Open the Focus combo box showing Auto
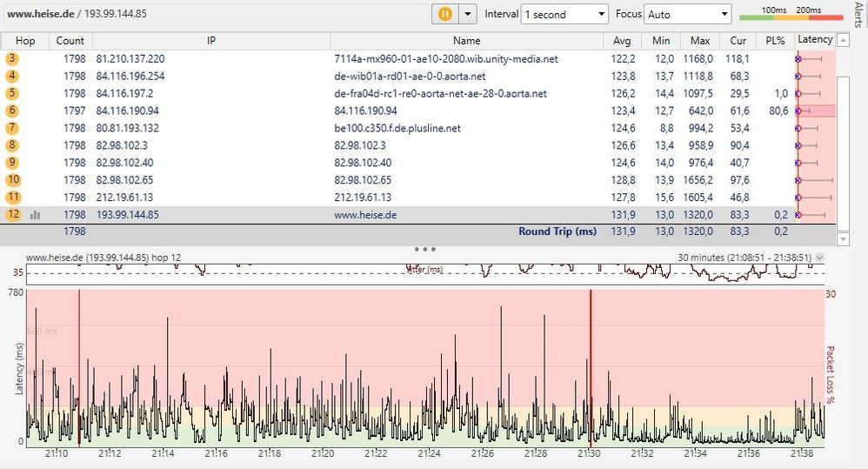 [x=688, y=15]
